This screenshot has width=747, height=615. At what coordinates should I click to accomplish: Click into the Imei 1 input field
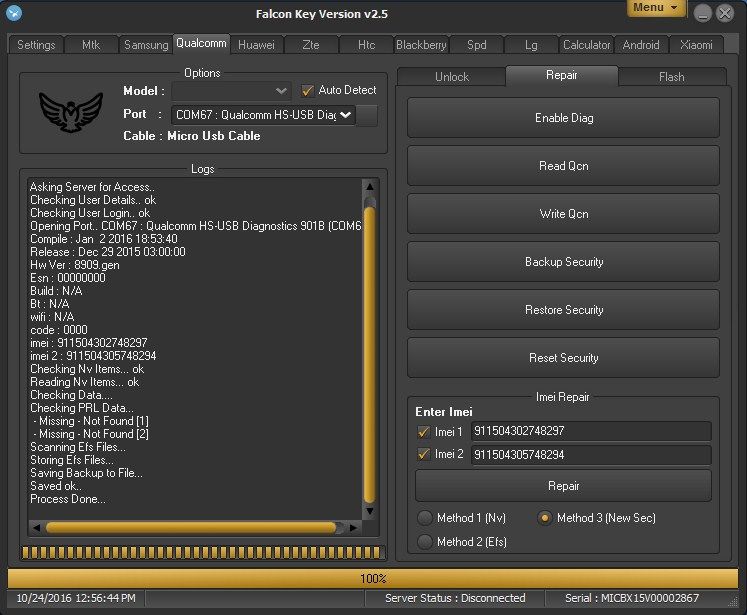(591, 431)
